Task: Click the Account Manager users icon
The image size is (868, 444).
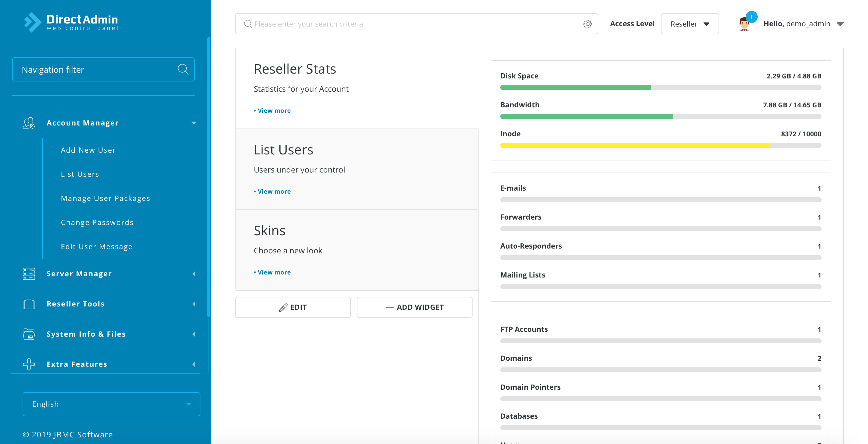Action: coord(29,123)
